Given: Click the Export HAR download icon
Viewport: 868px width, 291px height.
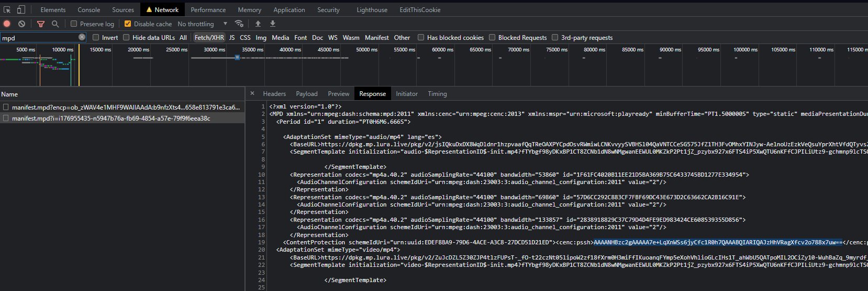Looking at the screenshot, I should [x=273, y=24].
